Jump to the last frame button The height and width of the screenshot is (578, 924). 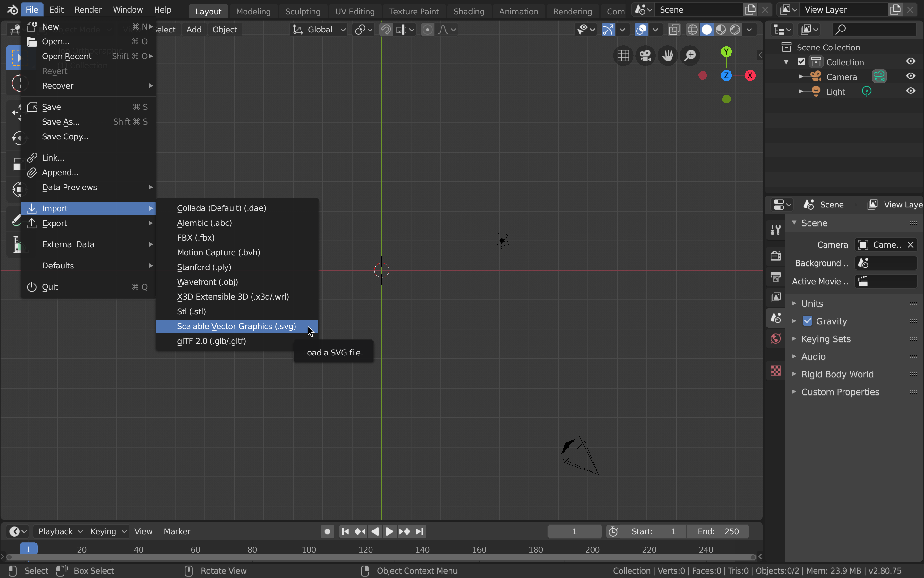click(419, 531)
